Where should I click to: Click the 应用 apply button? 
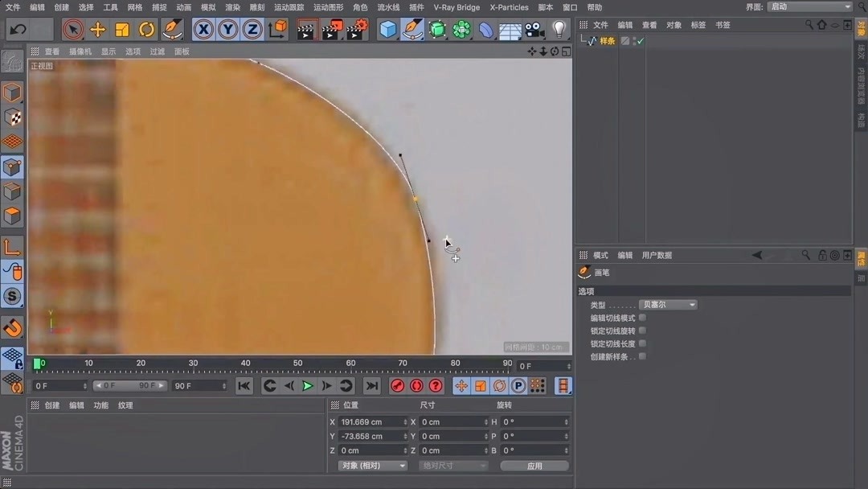[x=534, y=465]
